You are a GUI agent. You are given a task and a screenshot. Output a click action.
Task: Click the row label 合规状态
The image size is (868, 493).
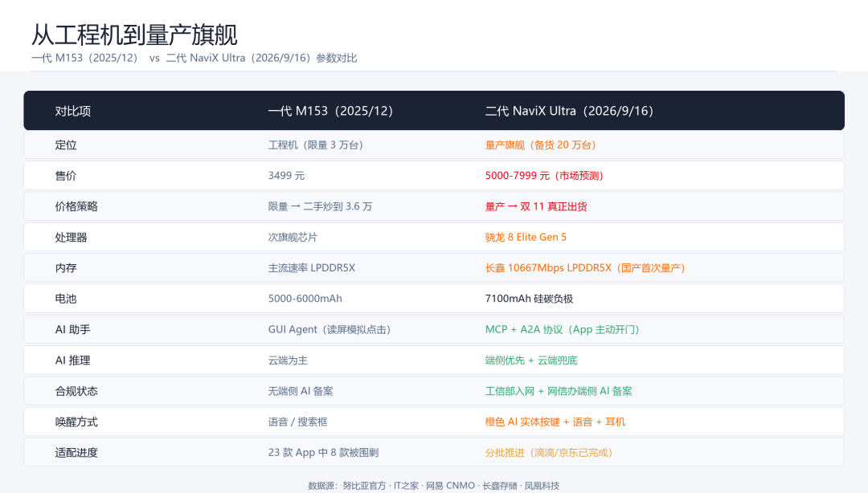(76, 391)
